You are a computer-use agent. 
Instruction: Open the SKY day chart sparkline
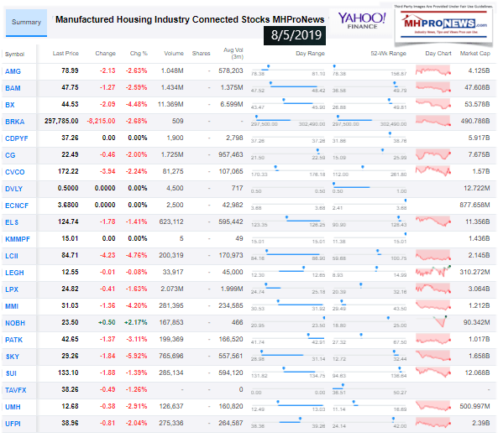click(433, 356)
